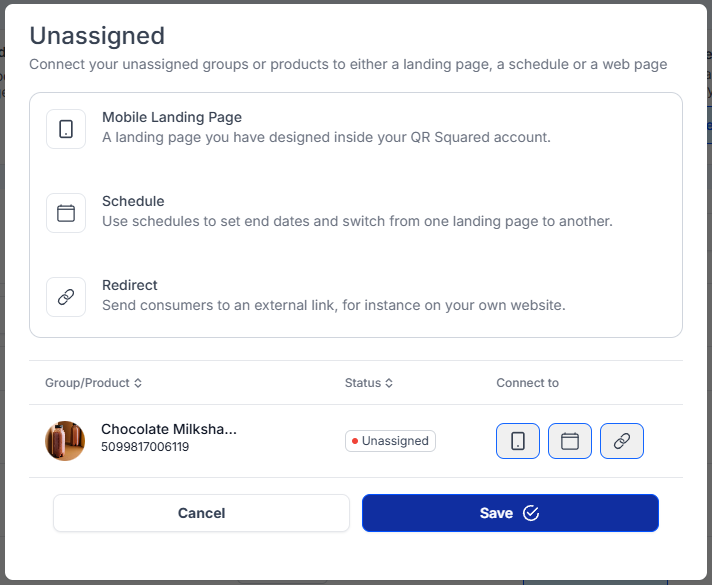
Task: Sort the table by Status column
Action: (368, 383)
